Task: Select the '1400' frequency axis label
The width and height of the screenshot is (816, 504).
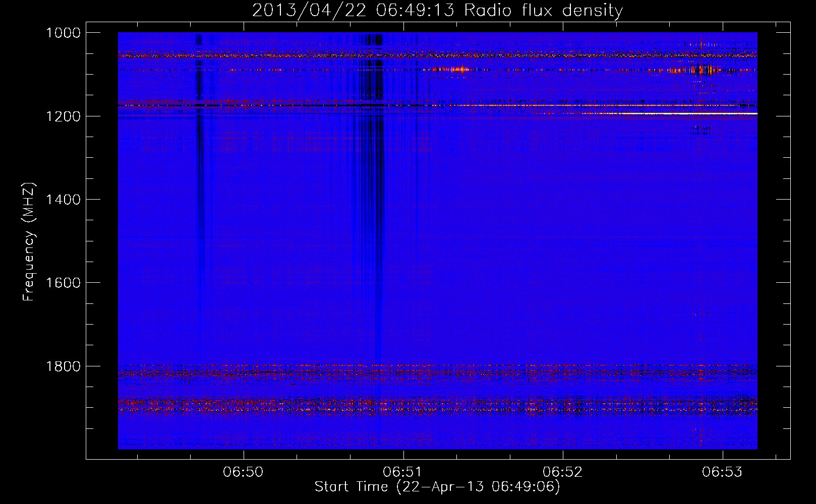Action: (x=63, y=200)
